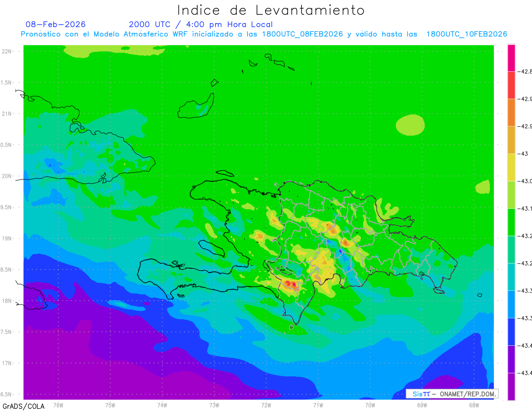532x411 pixels.
Task: Click the "68W" longitude label
Action: [474, 405]
